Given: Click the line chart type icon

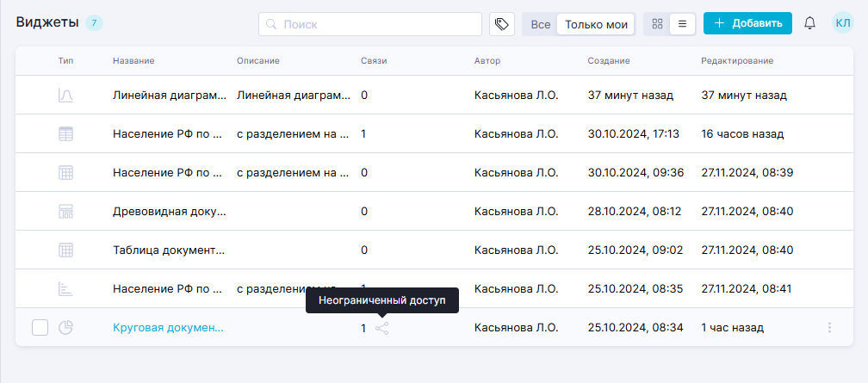Looking at the screenshot, I should coord(65,96).
